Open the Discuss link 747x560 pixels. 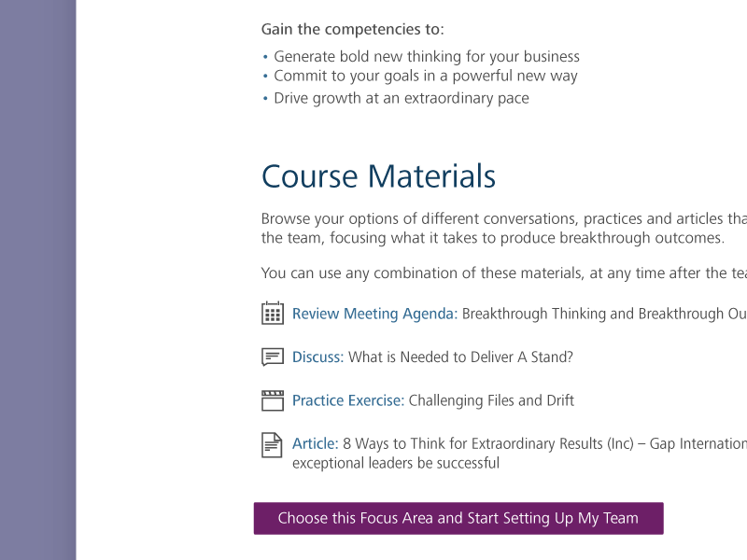pyautogui.click(x=317, y=357)
